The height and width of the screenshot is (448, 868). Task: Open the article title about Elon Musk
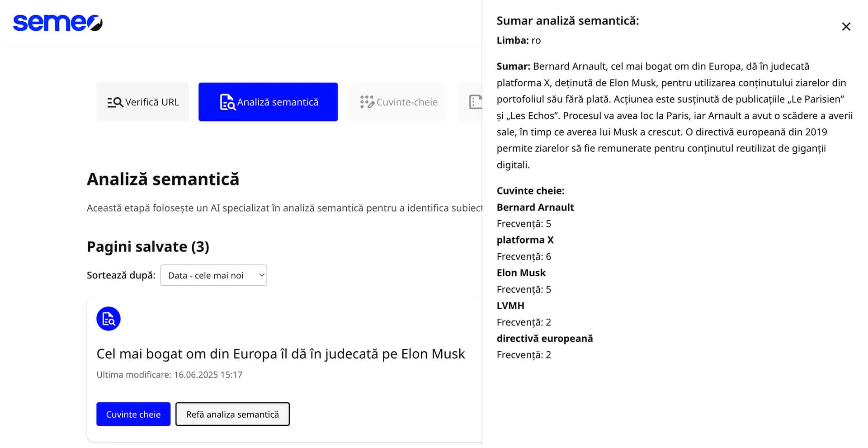[x=280, y=354]
